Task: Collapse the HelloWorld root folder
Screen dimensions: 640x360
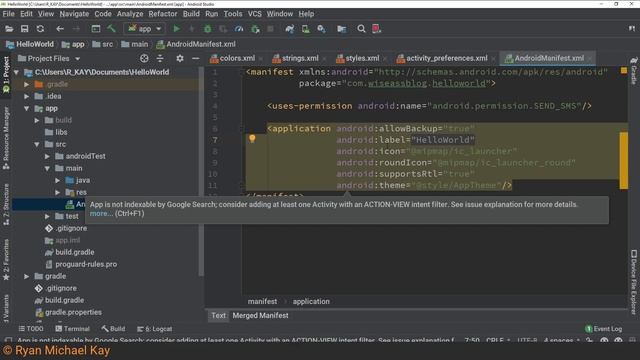Action: 16,72
